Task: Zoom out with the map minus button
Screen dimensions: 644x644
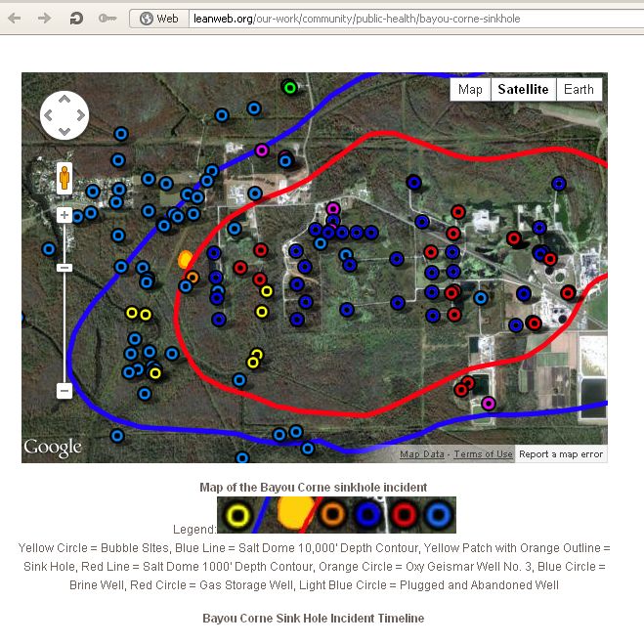Action: (64, 390)
